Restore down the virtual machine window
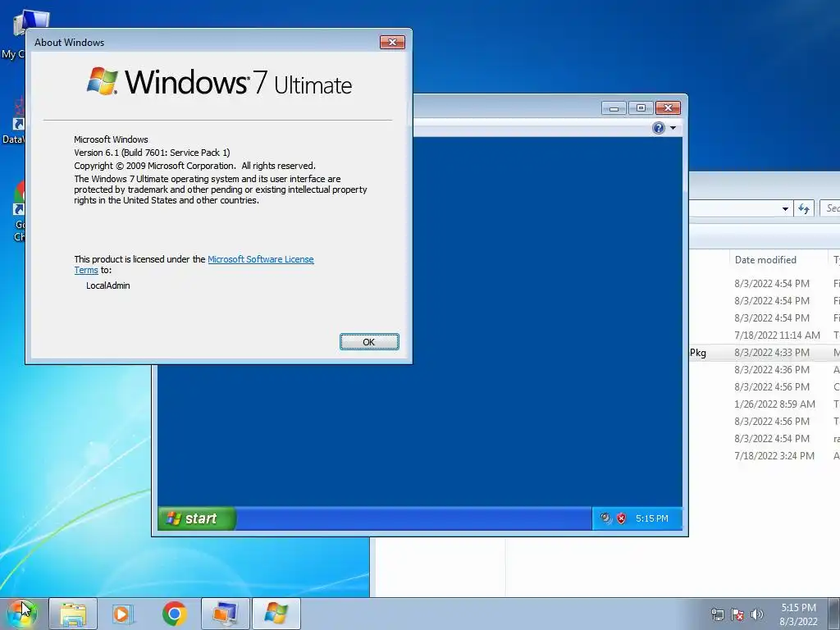The height and width of the screenshot is (630, 840). pyautogui.click(x=641, y=108)
